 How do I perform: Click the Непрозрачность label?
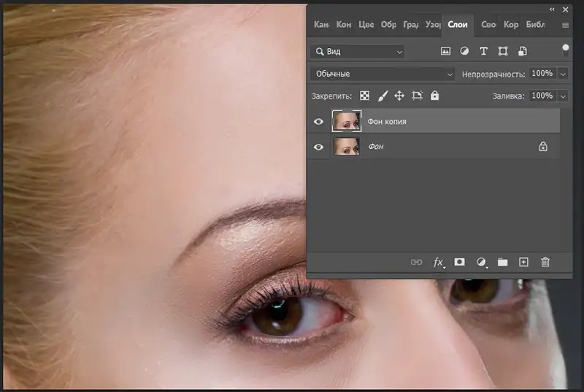pos(493,74)
